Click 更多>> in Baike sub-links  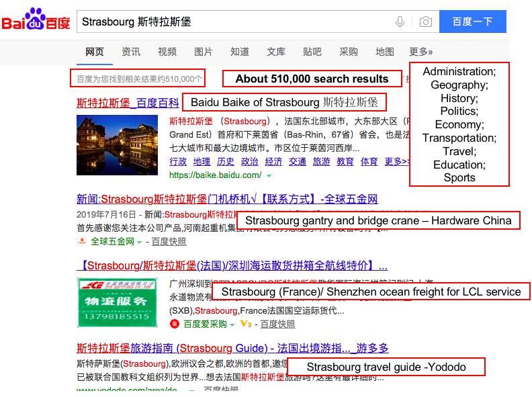pos(397,161)
